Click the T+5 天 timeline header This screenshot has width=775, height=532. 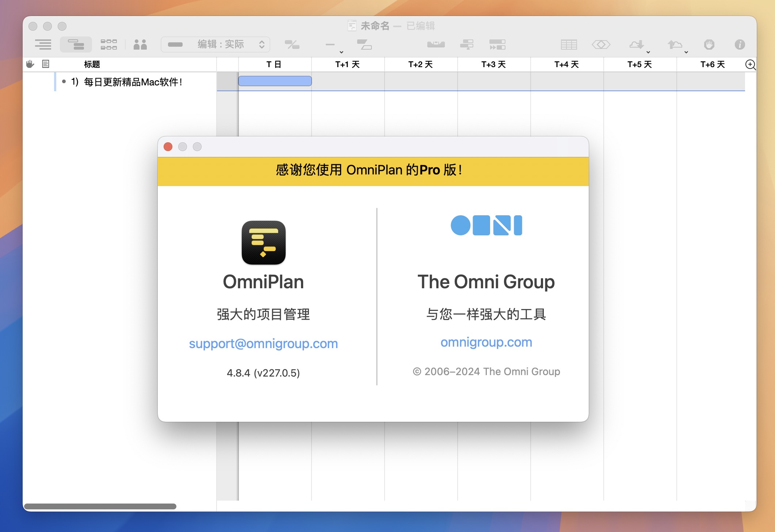tap(640, 64)
